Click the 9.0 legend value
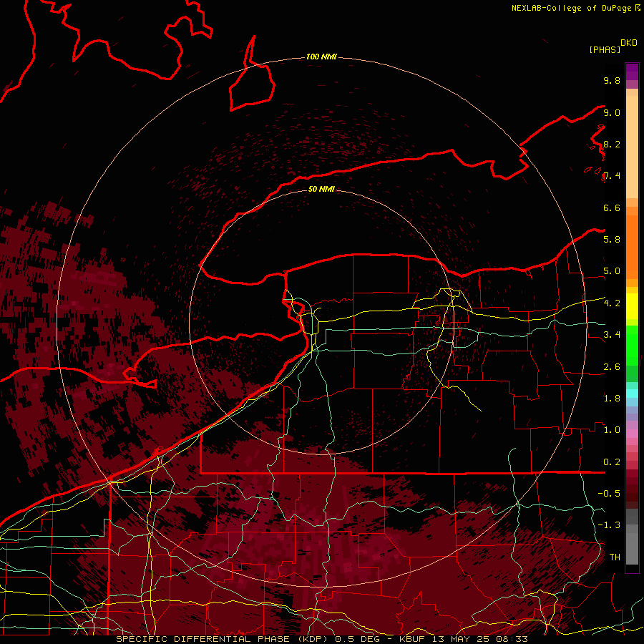The image size is (644, 644). point(612,112)
